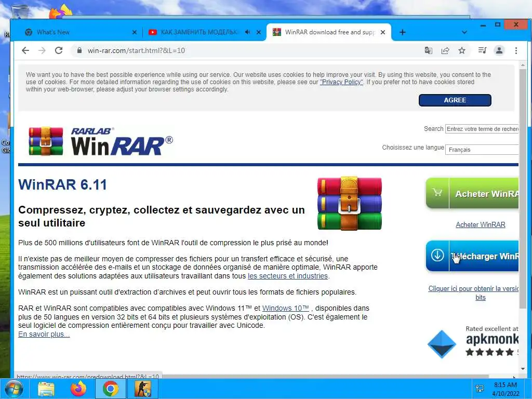Image resolution: width=532 pixels, height=399 pixels.
Task: Open the les secteurs et industries link
Action: tap(288, 276)
